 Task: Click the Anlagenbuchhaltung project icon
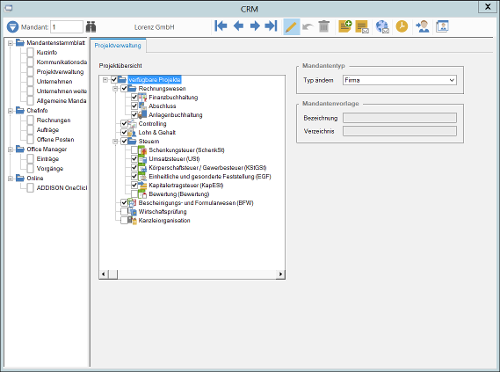click(x=142, y=115)
